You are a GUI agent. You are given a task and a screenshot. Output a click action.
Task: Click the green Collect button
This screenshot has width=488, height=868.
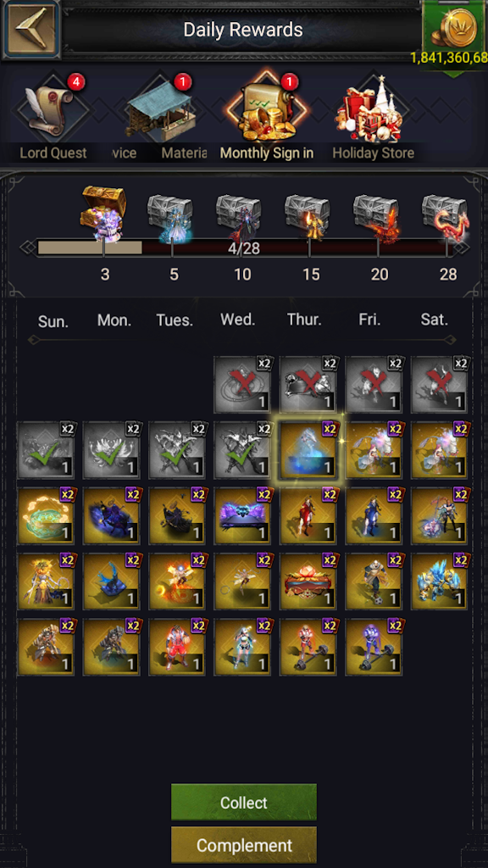244,802
